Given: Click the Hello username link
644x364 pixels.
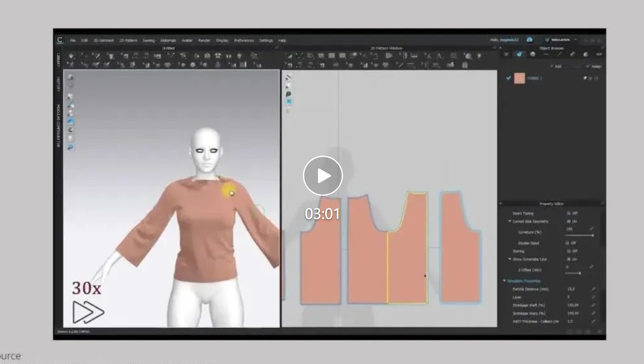Looking at the screenshot, I should (x=504, y=40).
